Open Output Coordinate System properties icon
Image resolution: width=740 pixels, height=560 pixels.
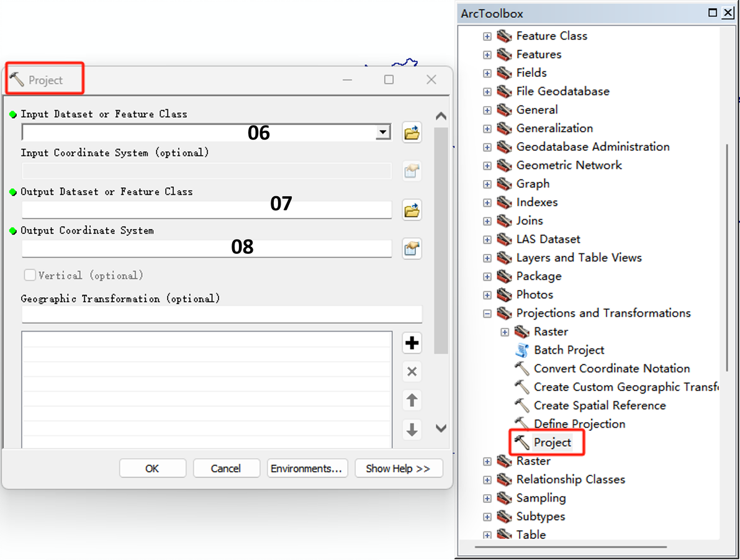click(412, 248)
